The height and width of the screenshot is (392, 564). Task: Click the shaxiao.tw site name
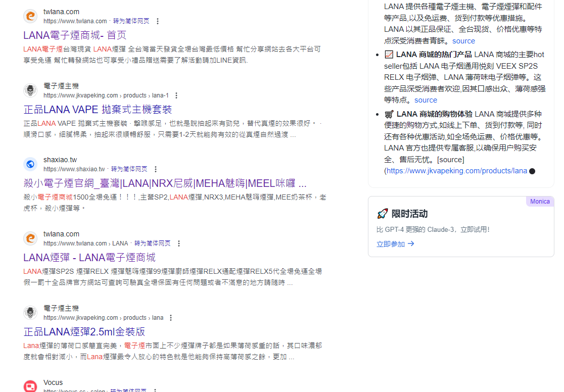pos(60,160)
